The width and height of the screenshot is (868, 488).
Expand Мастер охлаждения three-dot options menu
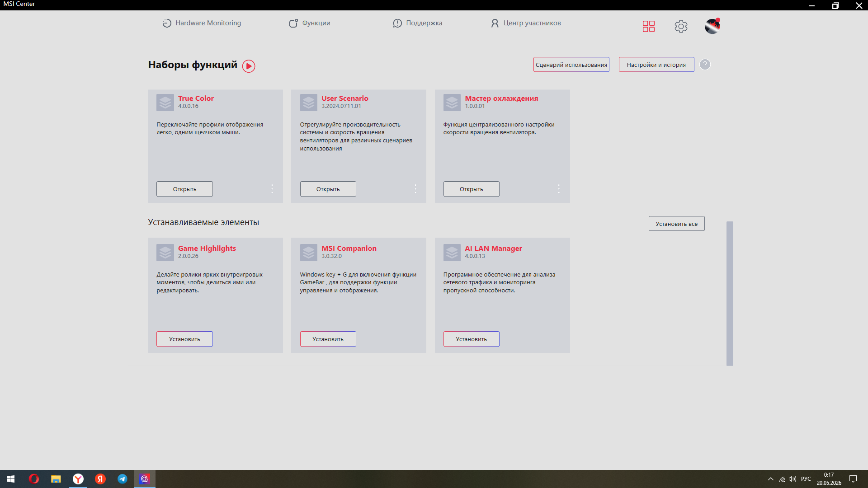pyautogui.click(x=559, y=189)
